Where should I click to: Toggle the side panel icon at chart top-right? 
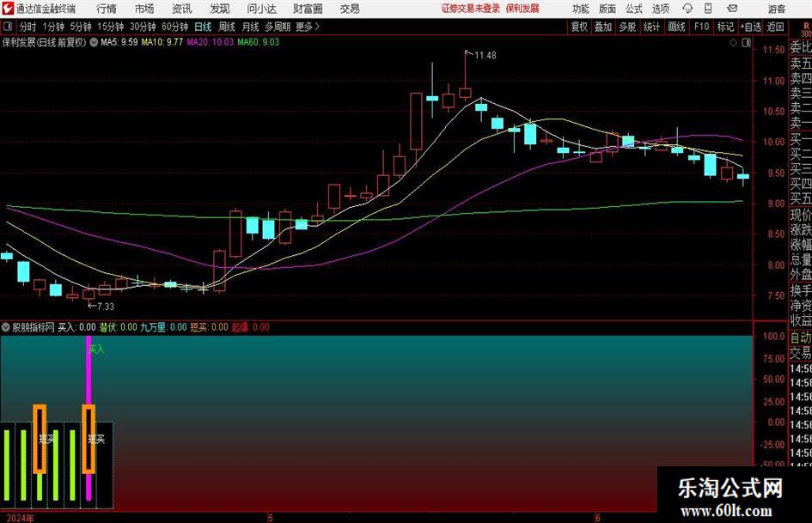pos(746,43)
